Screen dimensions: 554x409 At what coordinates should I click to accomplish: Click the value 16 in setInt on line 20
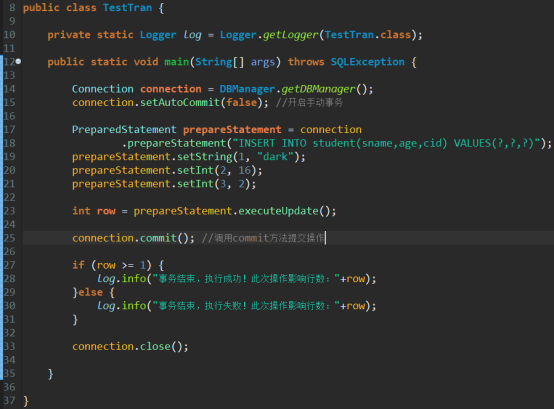pyautogui.click(x=244, y=170)
